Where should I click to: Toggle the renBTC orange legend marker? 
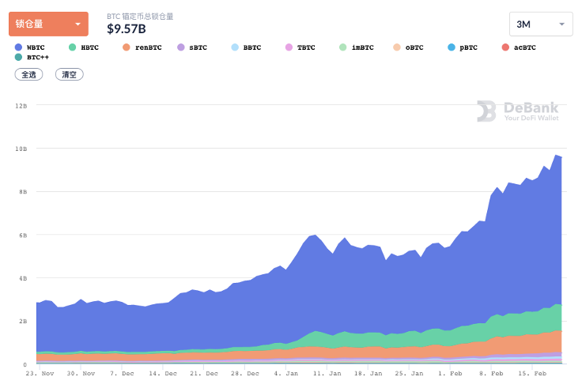127,47
